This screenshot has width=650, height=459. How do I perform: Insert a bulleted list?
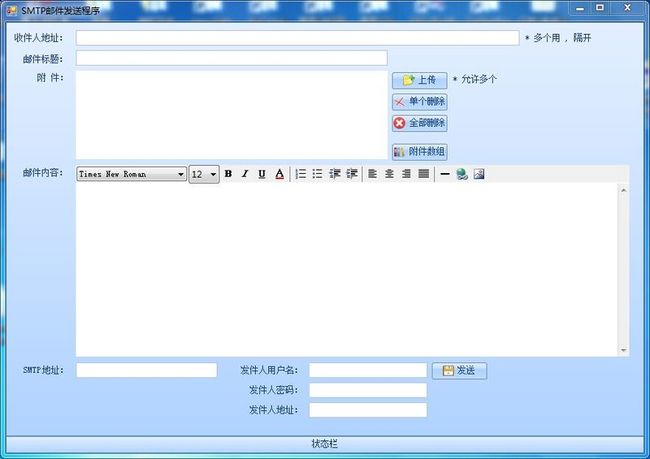[x=318, y=174]
